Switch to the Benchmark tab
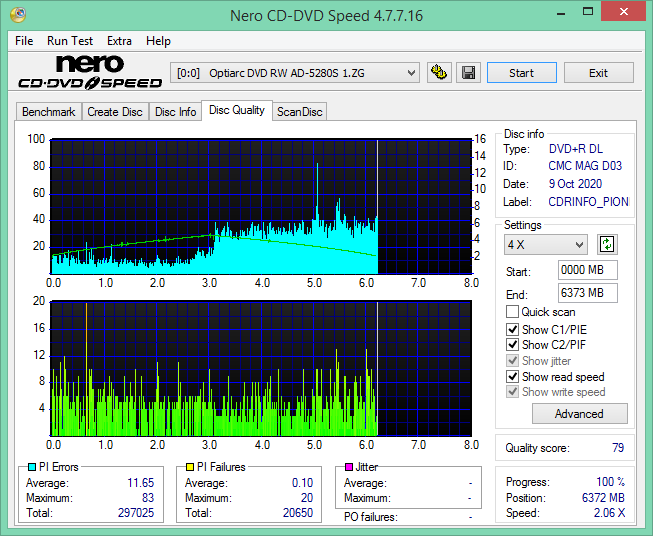 pos(49,112)
